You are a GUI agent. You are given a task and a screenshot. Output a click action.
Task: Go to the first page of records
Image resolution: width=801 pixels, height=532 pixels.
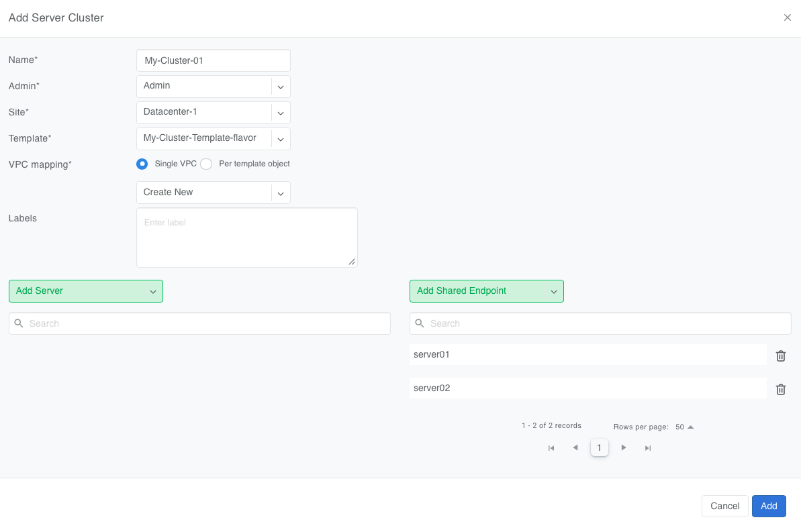[551, 448]
